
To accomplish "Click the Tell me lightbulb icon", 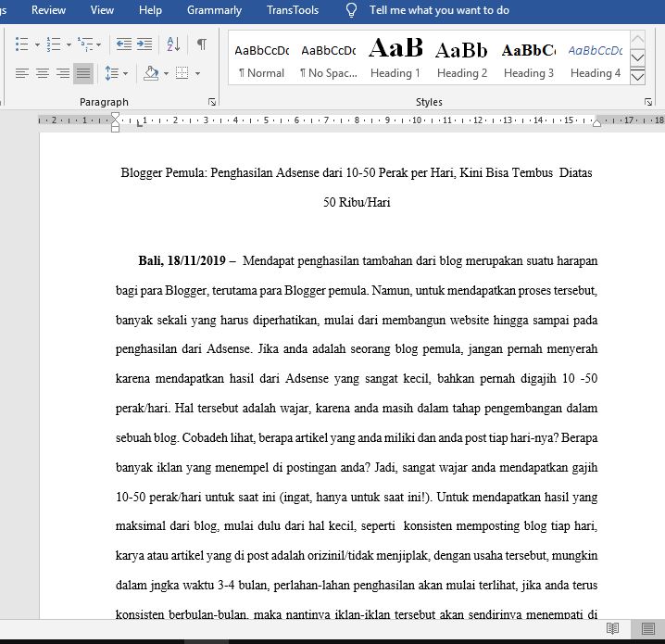I will tap(351, 10).
